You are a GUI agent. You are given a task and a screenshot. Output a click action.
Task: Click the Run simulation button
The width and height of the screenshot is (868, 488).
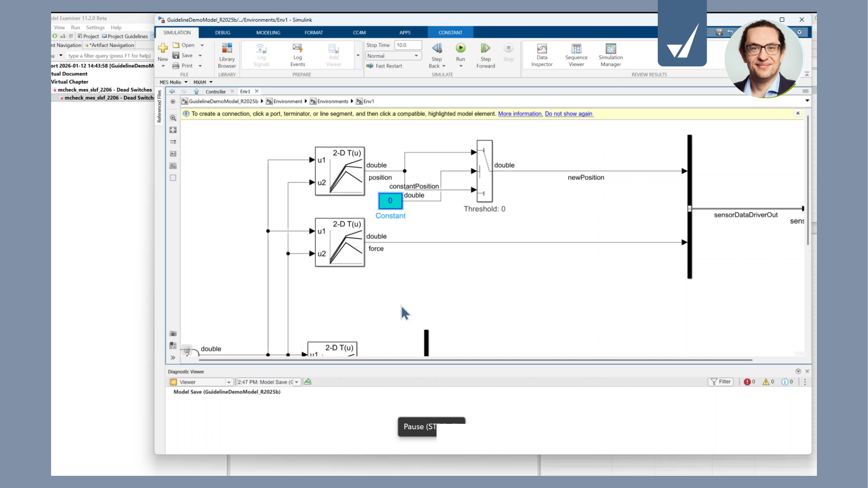click(460, 48)
